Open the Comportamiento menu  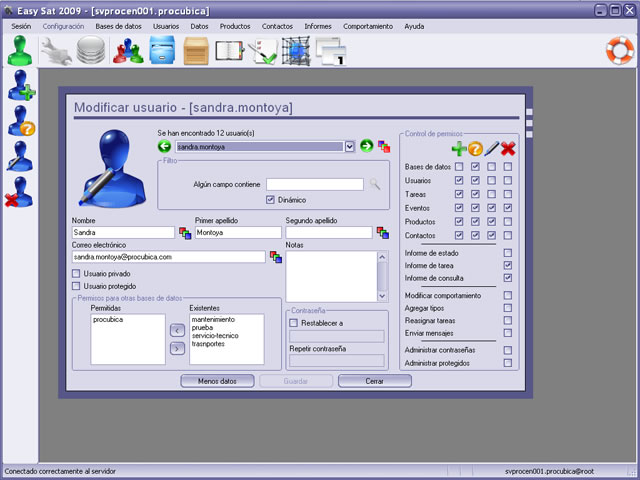[368, 26]
